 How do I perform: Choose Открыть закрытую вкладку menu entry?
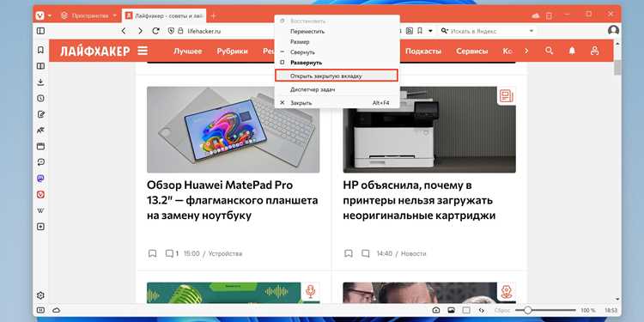(x=337, y=76)
